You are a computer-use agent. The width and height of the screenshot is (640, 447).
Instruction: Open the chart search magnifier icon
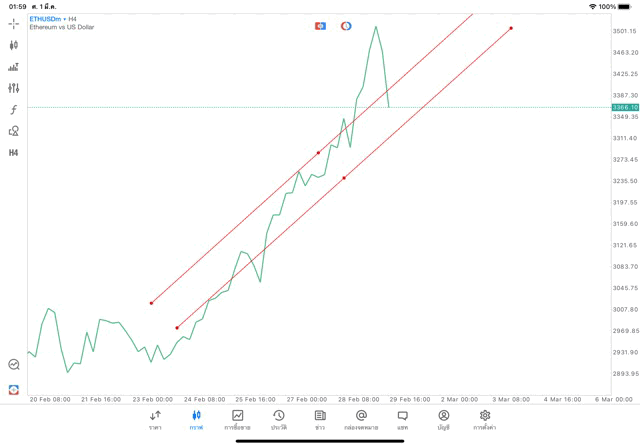pos(14,365)
